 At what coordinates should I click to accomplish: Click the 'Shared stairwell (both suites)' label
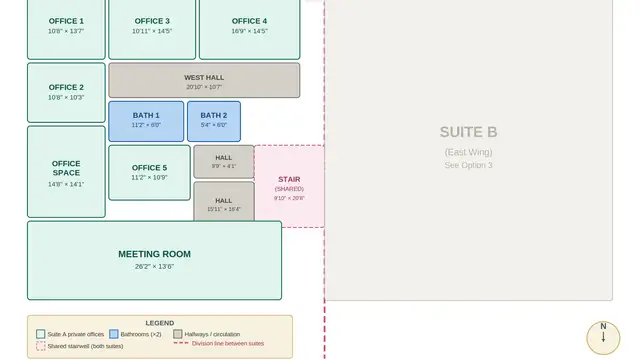click(x=85, y=346)
